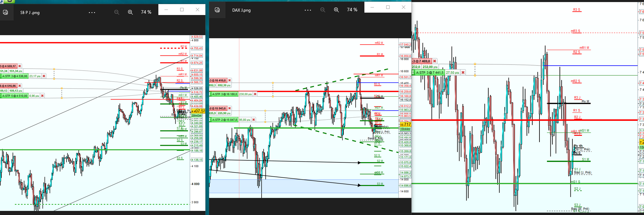Open the three-dots menu in S§ P J .png window
This screenshot has width=644, height=215.
(x=92, y=13)
